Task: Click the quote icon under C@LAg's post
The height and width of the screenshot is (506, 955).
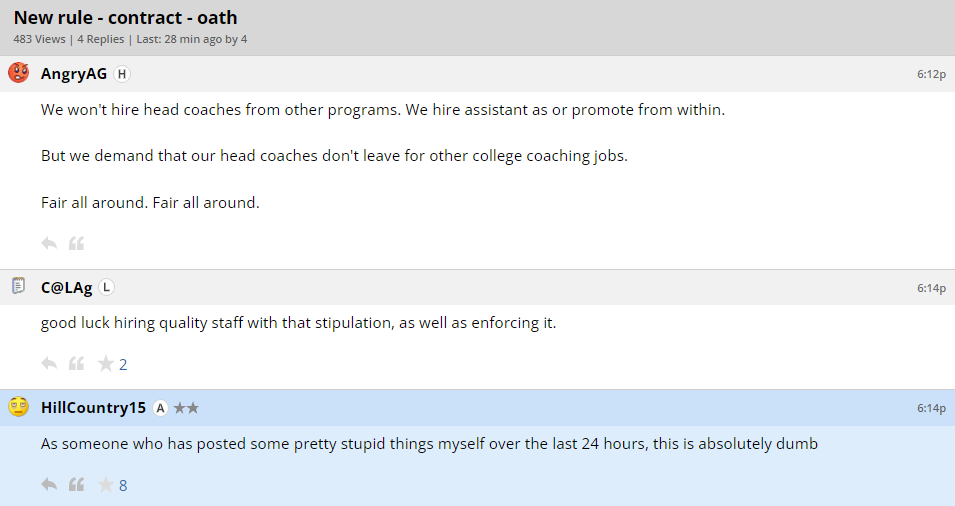Action: pos(76,364)
